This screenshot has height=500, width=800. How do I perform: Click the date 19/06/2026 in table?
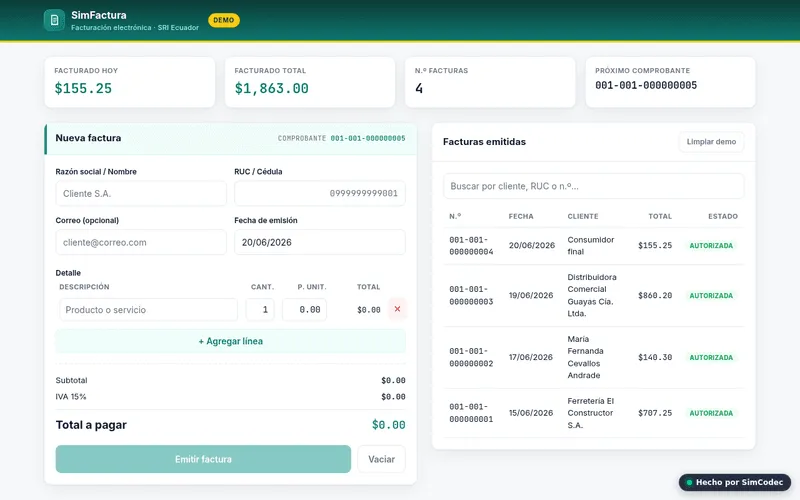click(x=531, y=295)
